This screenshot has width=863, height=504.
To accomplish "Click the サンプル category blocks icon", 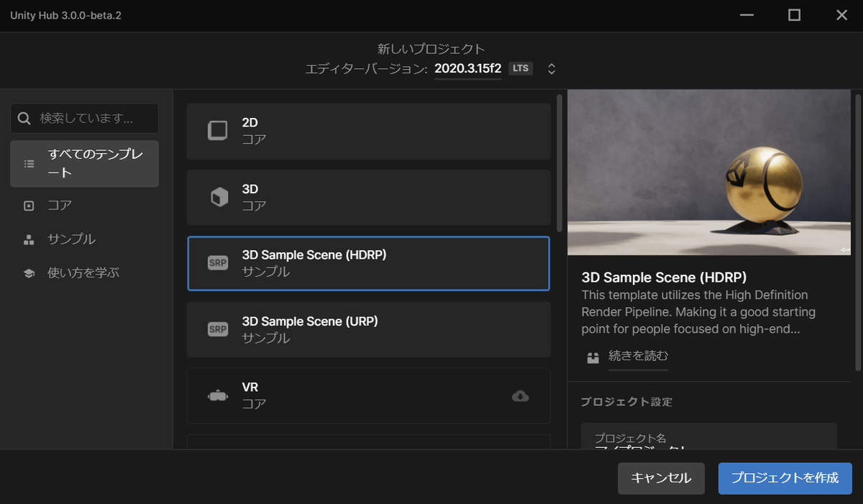I will pos(29,239).
